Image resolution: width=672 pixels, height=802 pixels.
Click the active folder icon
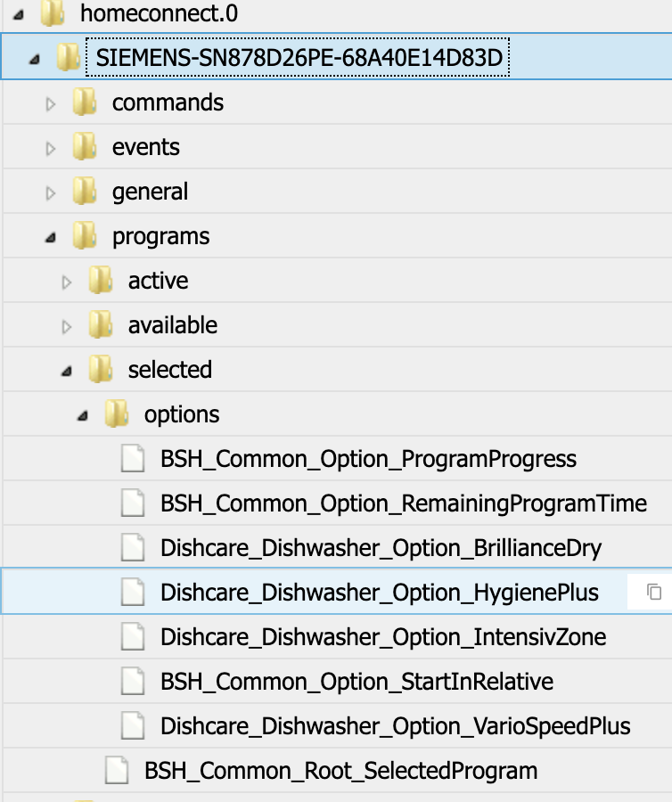tap(100, 279)
